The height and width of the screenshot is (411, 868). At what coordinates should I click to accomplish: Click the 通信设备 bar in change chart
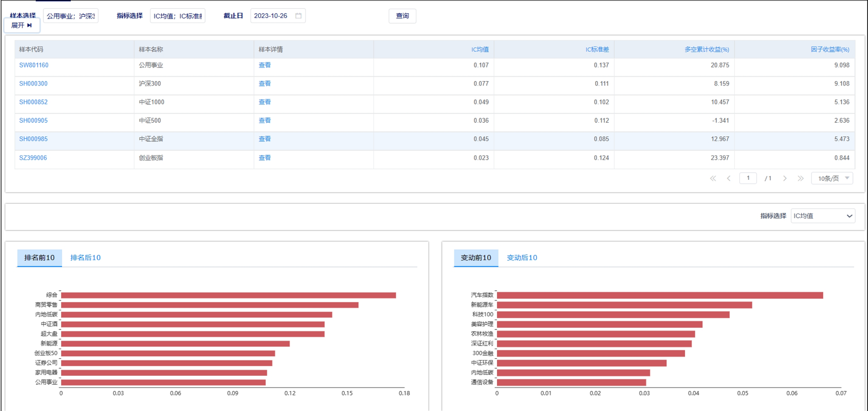pos(571,382)
